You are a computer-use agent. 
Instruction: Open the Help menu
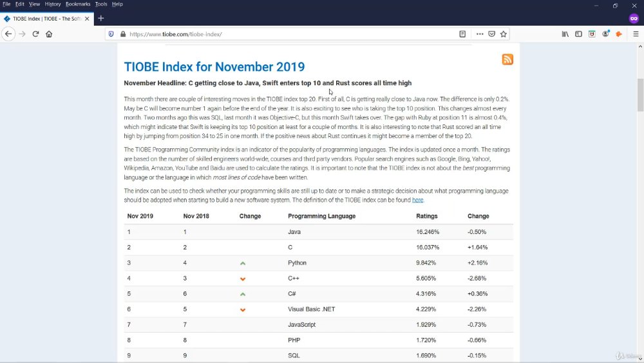[x=117, y=4]
